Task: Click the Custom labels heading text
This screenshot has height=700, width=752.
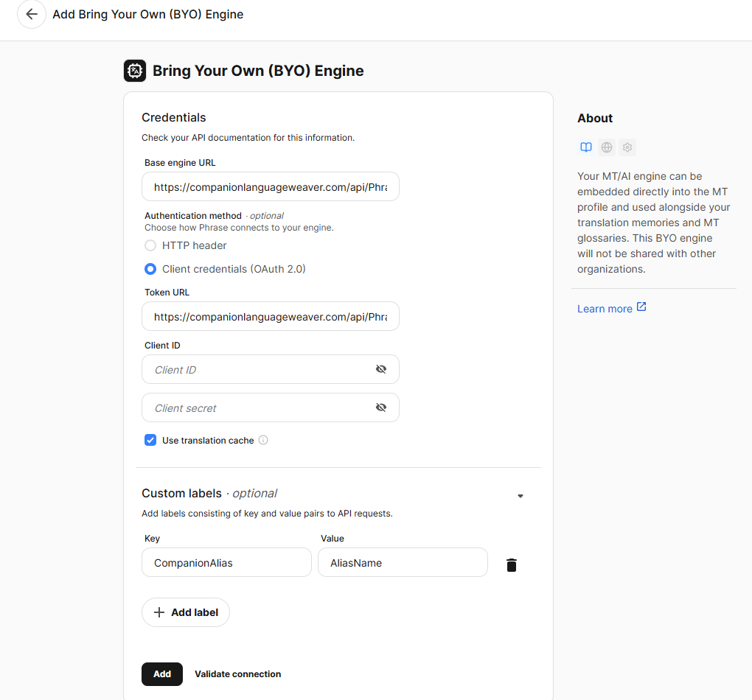Action: [181, 494]
